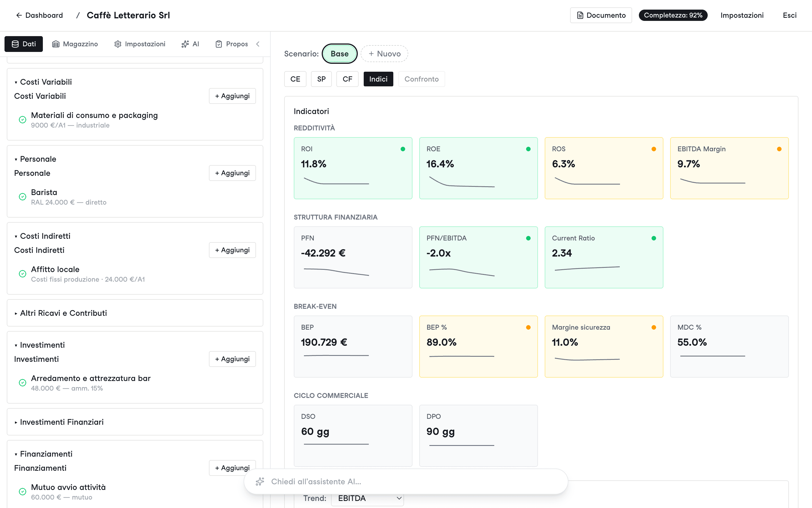The height and width of the screenshot is (508, 812).
Task: Click the Completezza 92% badge
Action: coord(673,15)
